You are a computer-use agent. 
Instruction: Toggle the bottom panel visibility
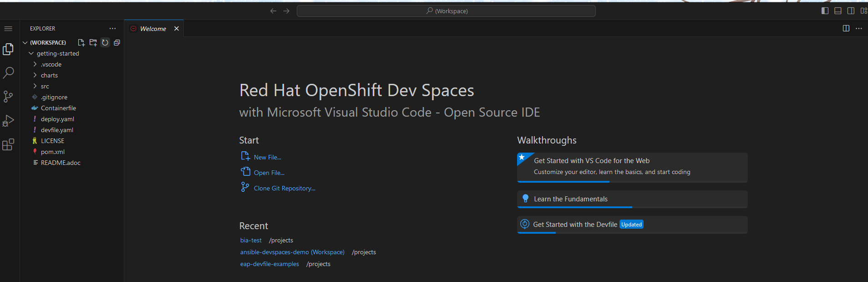click(x=838, y=11)
